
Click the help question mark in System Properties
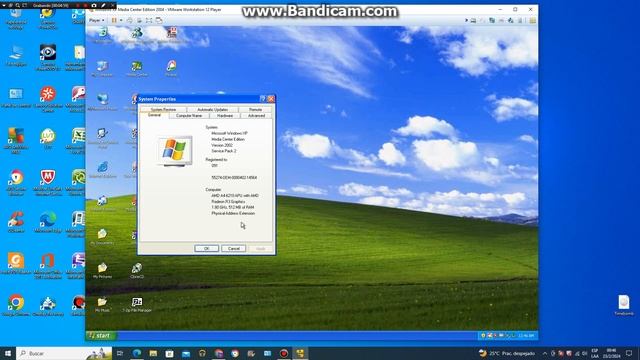coord(263,99)
